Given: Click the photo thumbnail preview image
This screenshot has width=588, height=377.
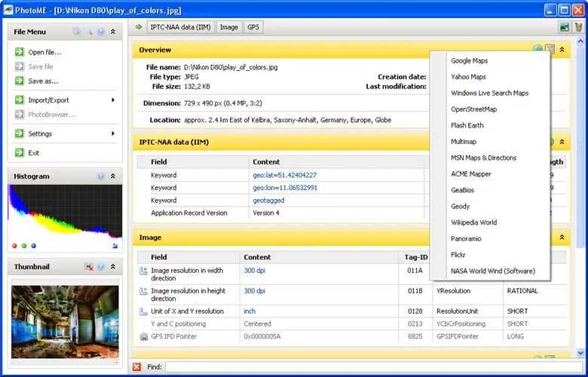Looking at the screenshot, I should [x=65, y=321].
